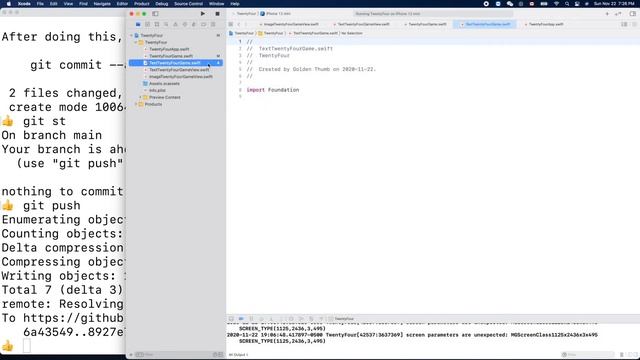Open the TwentyFour scheme selector

tap(246, 14)
